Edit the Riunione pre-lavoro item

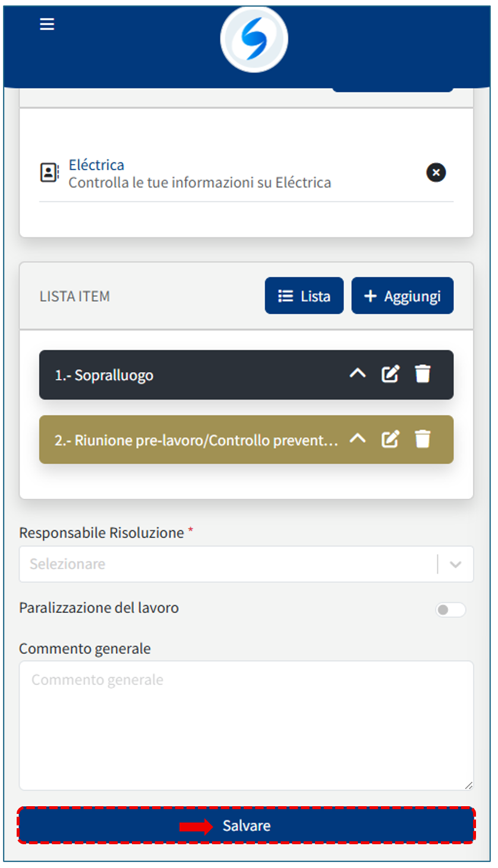[390, 439]
